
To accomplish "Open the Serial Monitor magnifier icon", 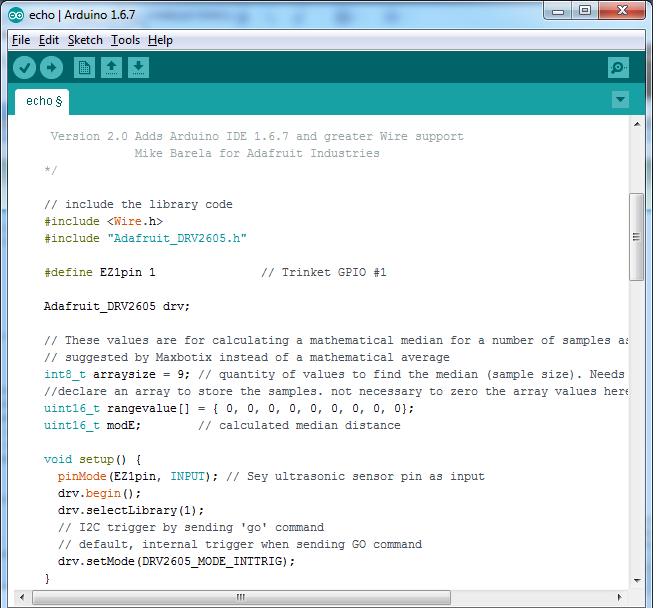I will click(618, 67).
